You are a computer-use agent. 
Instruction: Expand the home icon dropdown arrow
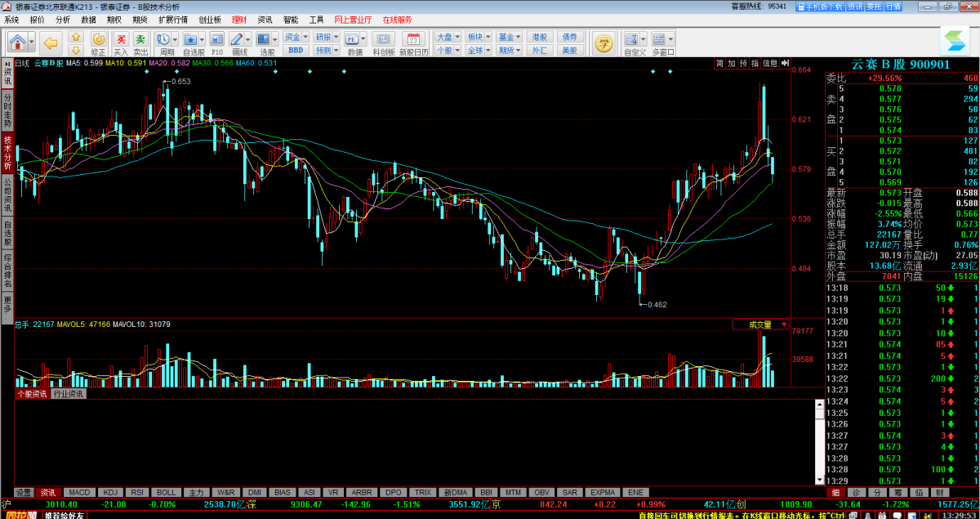pyautogui.click(x=33, y=41)
